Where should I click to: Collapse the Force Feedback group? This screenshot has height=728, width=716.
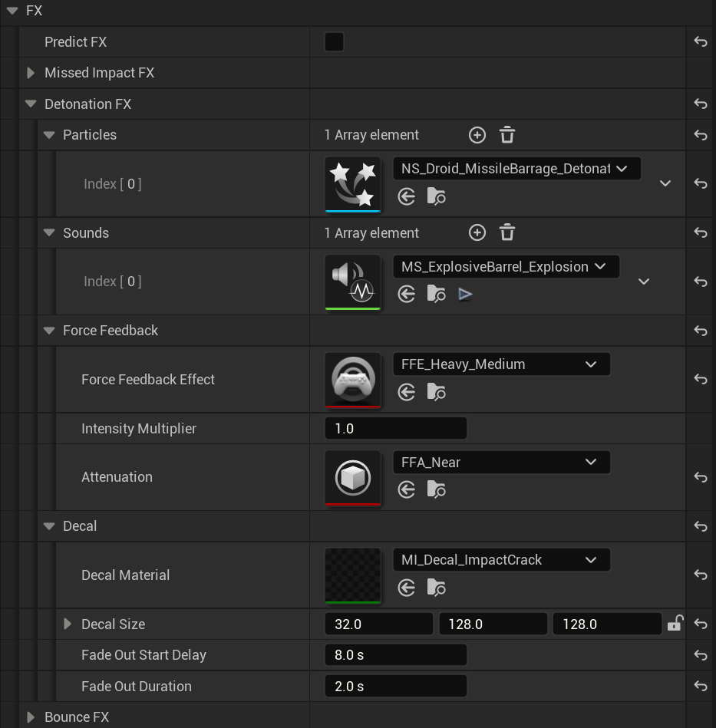click(x=49, y=331)
